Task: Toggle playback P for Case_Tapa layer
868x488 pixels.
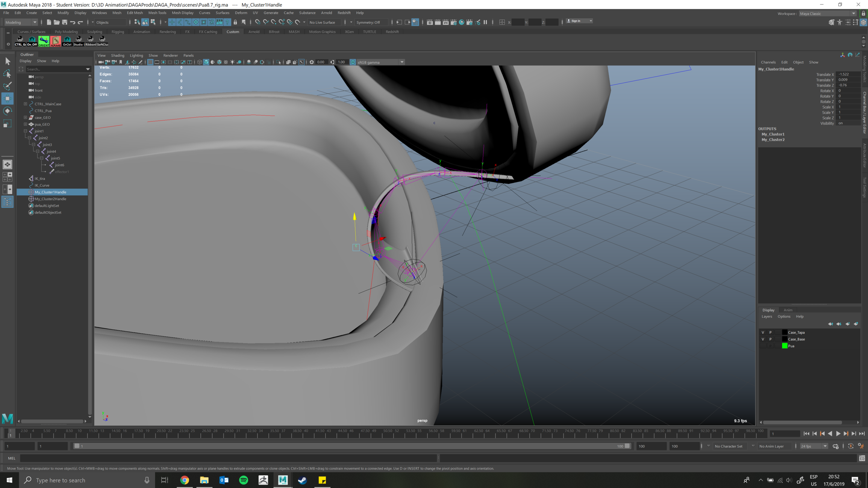Action: 770,332
